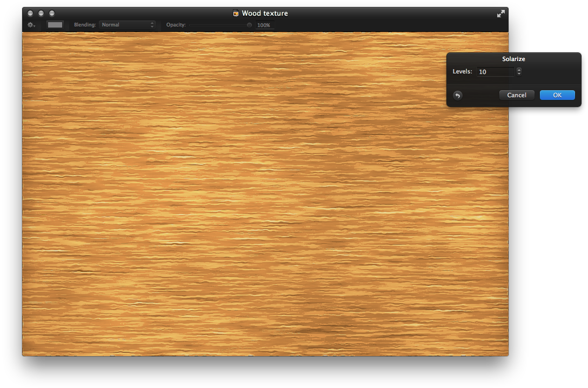The height and width of the screenshot is (388, 588).
Task: Edit the opacity percentage field showing 100%
Action: point(264,25)
